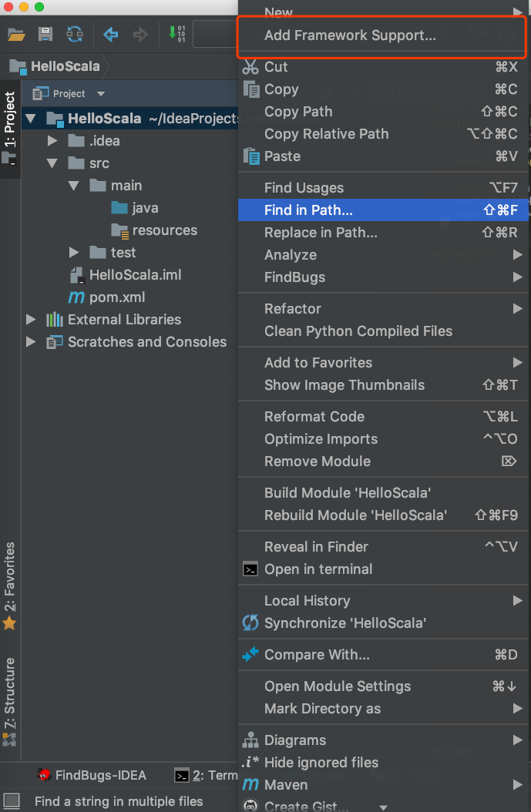Click the binary build icon with green arrow
Viewport: 531px width, 812px height.
coord(177,34)
